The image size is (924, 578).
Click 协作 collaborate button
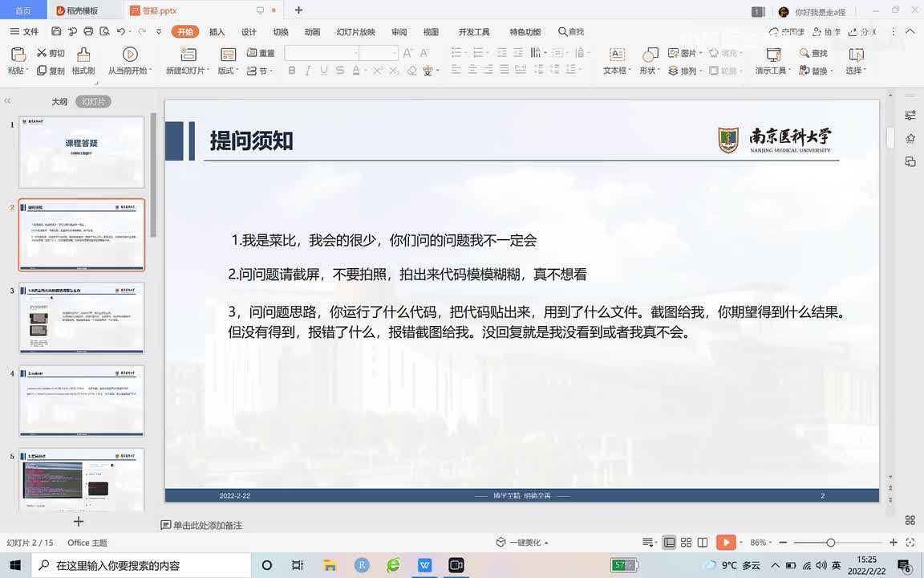tap(826, 32)
